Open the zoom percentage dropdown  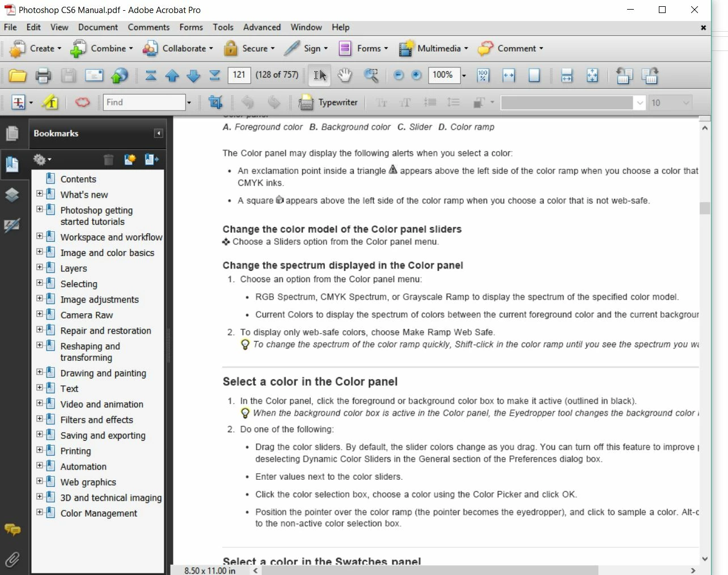464,75
